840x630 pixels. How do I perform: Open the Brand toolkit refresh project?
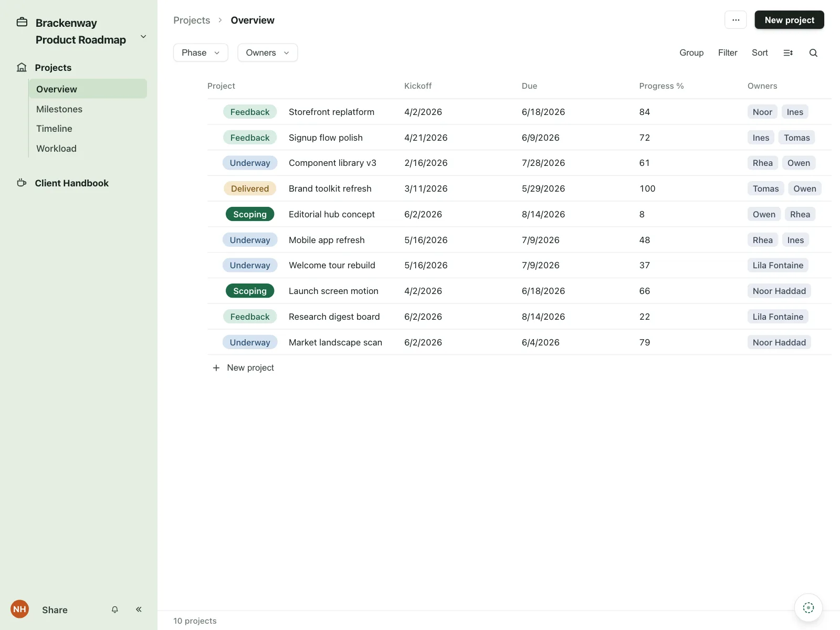tap(330, 188)
